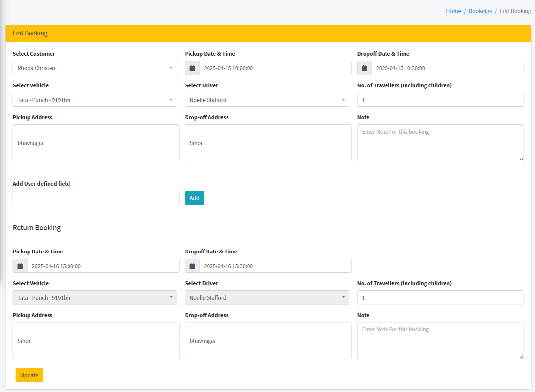Click calendar icon for main Pickup Date & Time
The height and width of the screenshot is (392, 535).
coord(192,68)
